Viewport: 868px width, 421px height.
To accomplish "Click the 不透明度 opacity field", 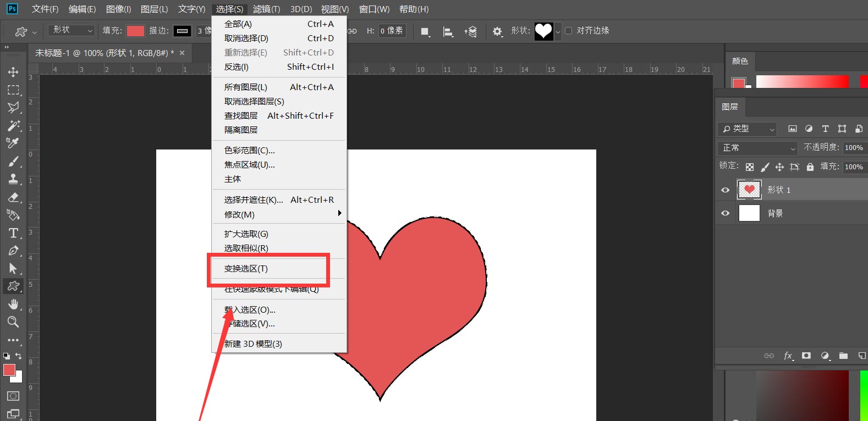I will 854,148.
